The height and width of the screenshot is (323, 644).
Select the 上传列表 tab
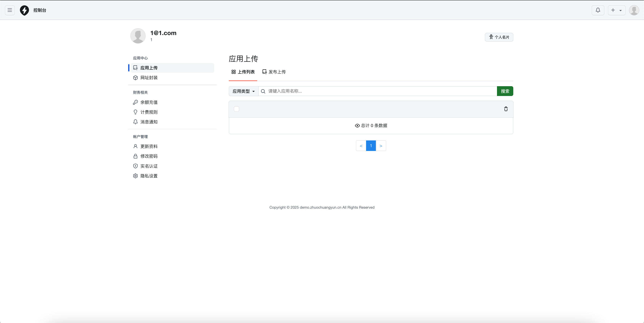point(243,72)
